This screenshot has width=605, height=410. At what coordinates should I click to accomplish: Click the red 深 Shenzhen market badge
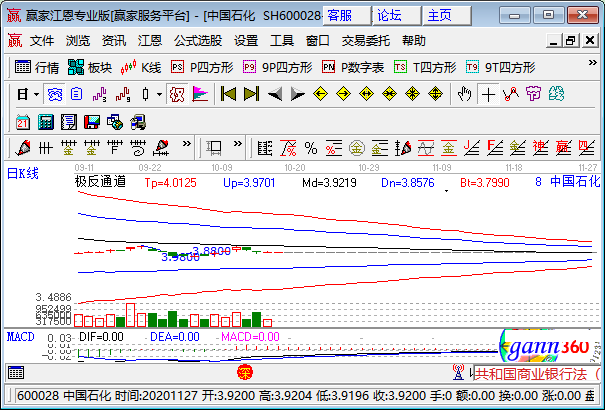[245, 373]
